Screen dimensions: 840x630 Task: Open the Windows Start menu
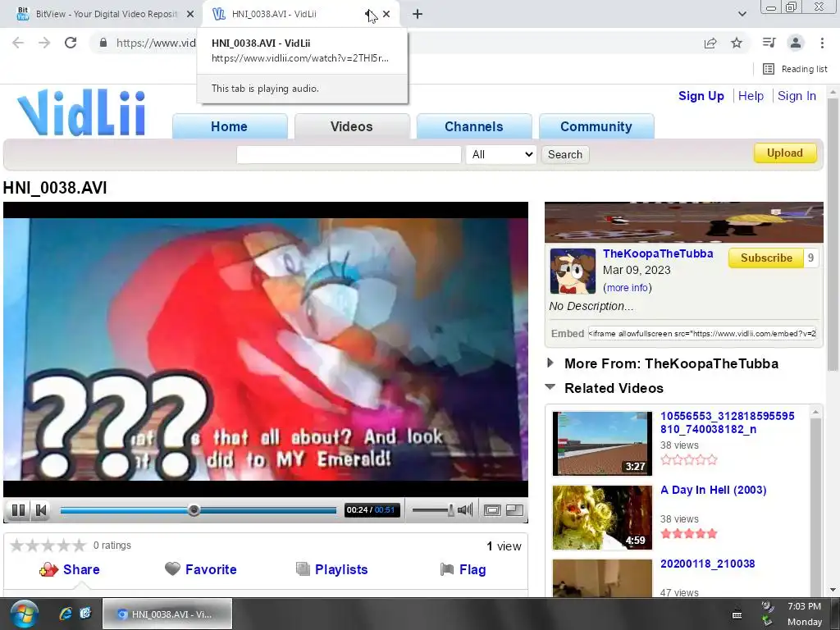pos(24,614)
